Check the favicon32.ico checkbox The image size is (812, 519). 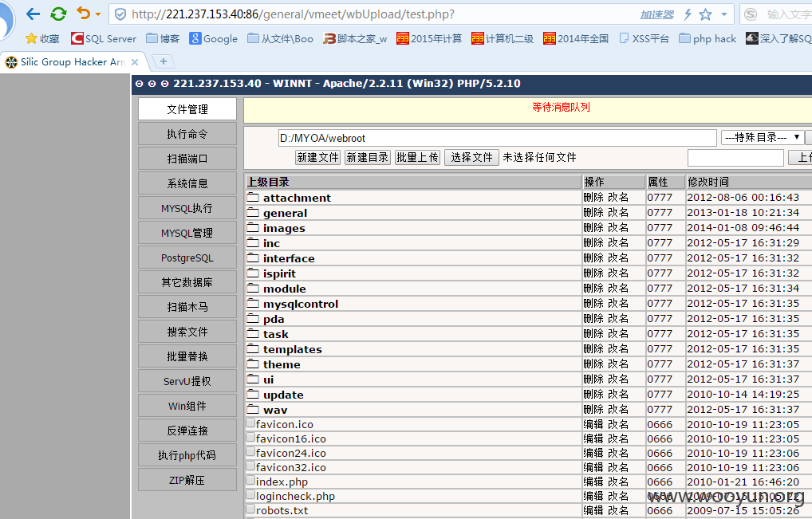[x=250, y=466]
